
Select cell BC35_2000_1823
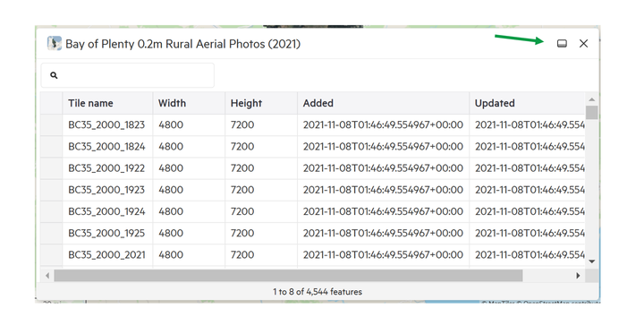point(107,125)
